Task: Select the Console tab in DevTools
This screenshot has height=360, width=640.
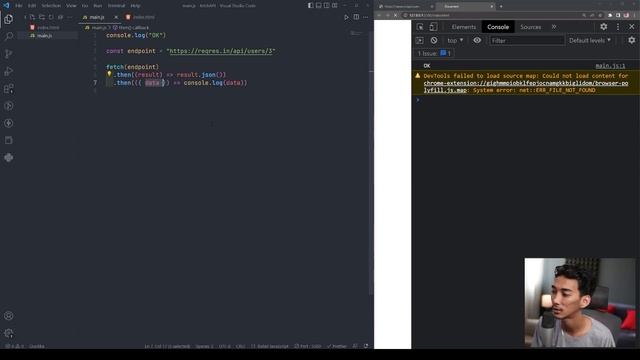Action: click(x=498, y=27)
